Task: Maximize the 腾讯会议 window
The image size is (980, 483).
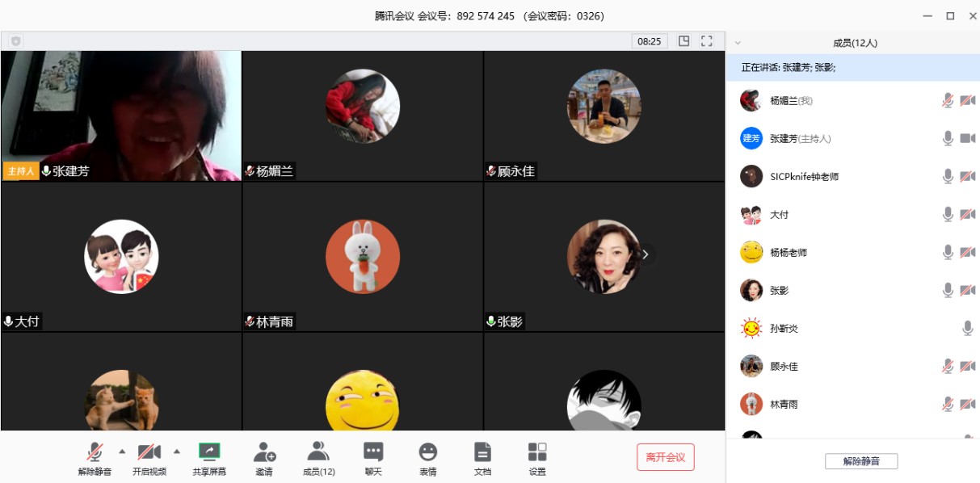Action: coord(950,15)
